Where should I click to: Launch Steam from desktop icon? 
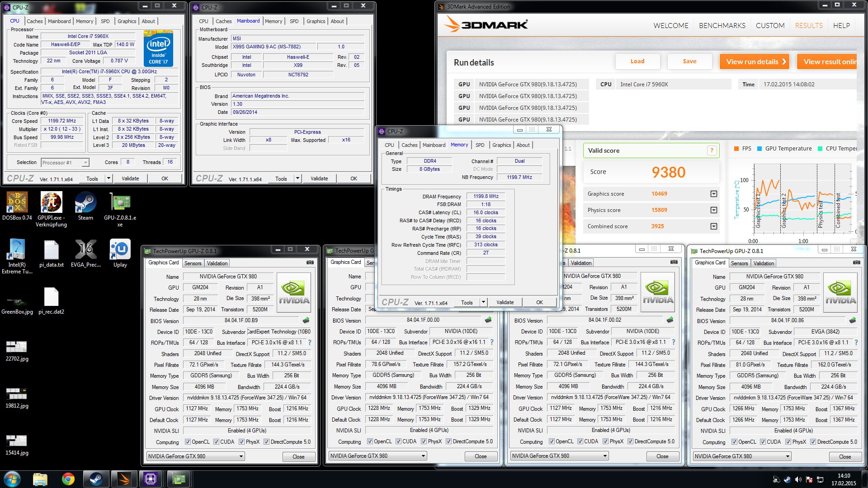point(85,206)
